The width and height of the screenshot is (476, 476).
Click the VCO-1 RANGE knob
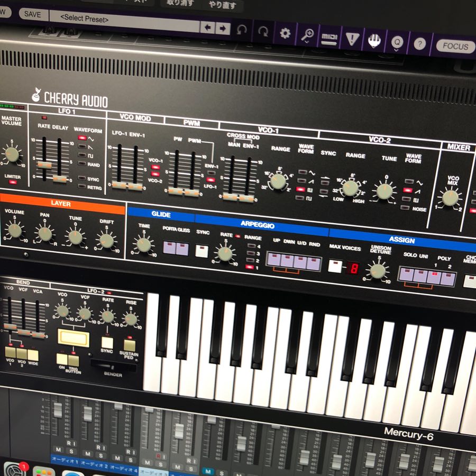(x=278, y=181)
